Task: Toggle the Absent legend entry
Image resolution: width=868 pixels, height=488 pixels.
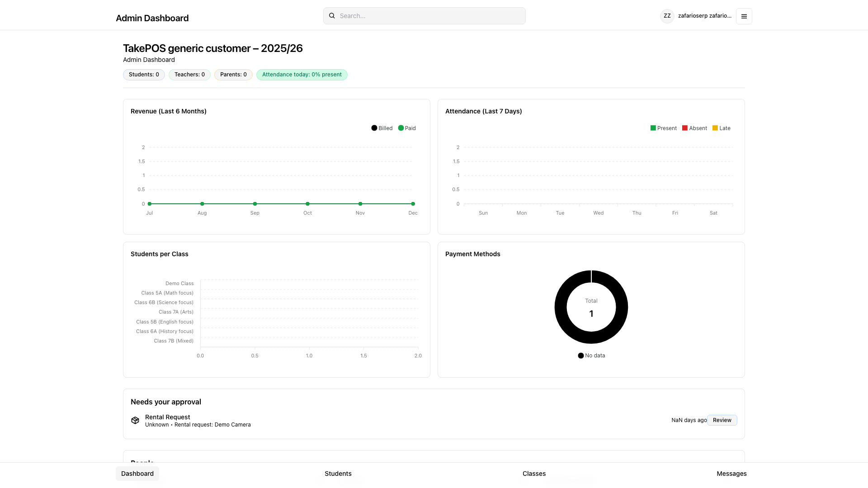Action: point(694,128)
